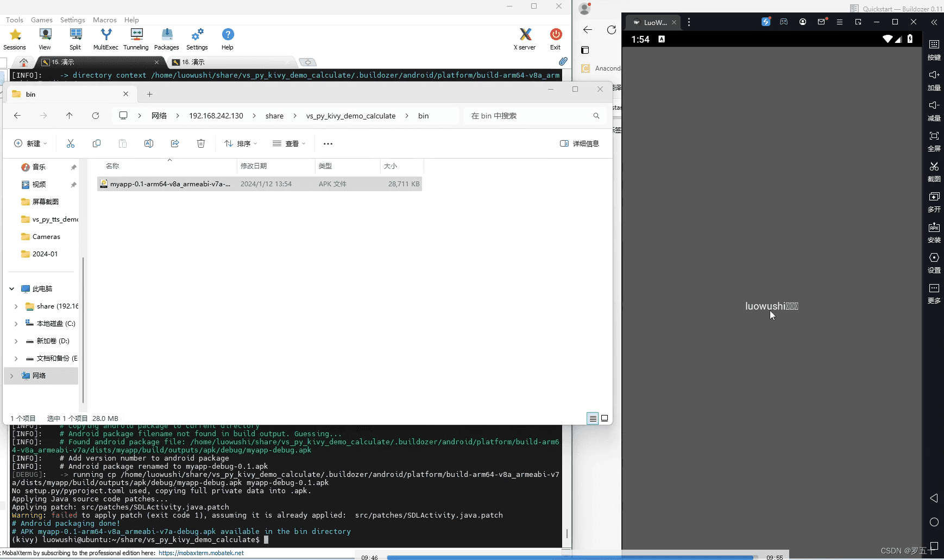Click the bin folder search field
Image resolution: width=944 pixels, height=560 pixels.
(535, 116)
